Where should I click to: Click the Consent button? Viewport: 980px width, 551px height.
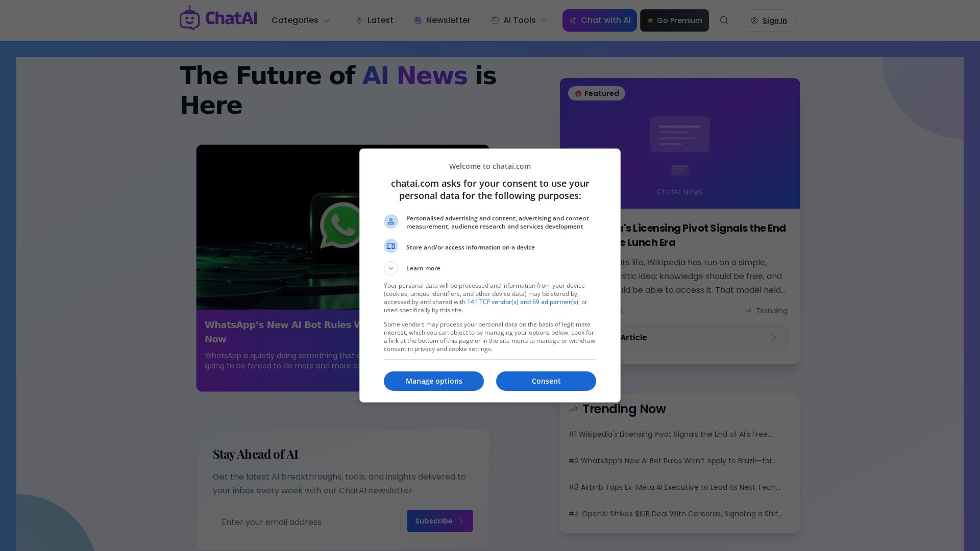coord(546,381)
